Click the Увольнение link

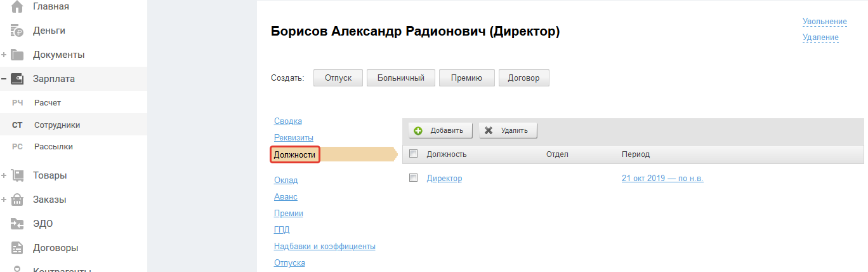(x=824, y=22)
